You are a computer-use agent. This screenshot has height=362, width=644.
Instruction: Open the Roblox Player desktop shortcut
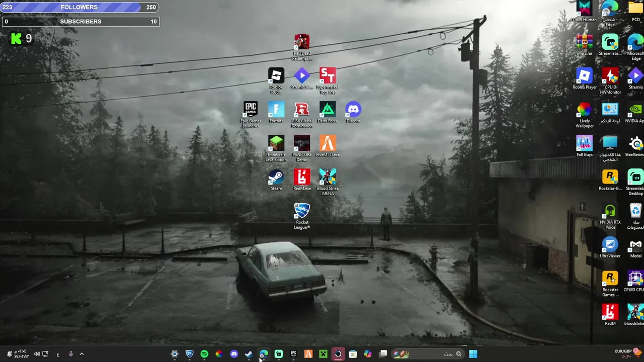tap(584, 78)
